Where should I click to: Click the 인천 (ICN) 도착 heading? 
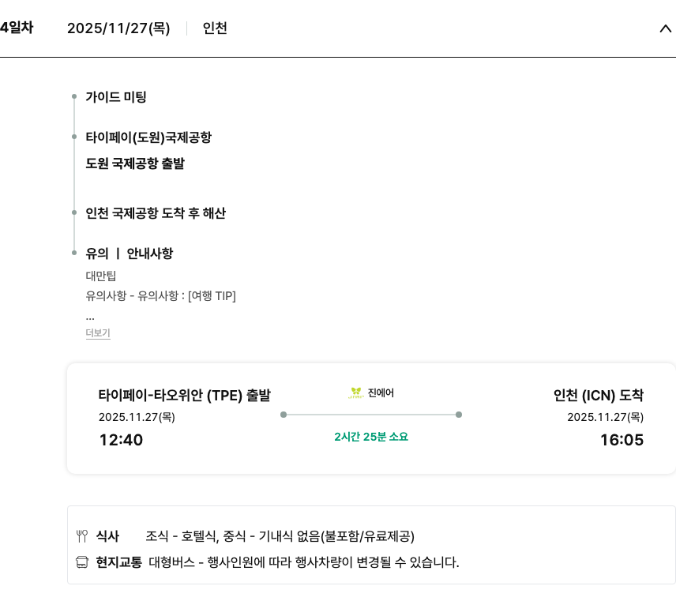[598, 396]
